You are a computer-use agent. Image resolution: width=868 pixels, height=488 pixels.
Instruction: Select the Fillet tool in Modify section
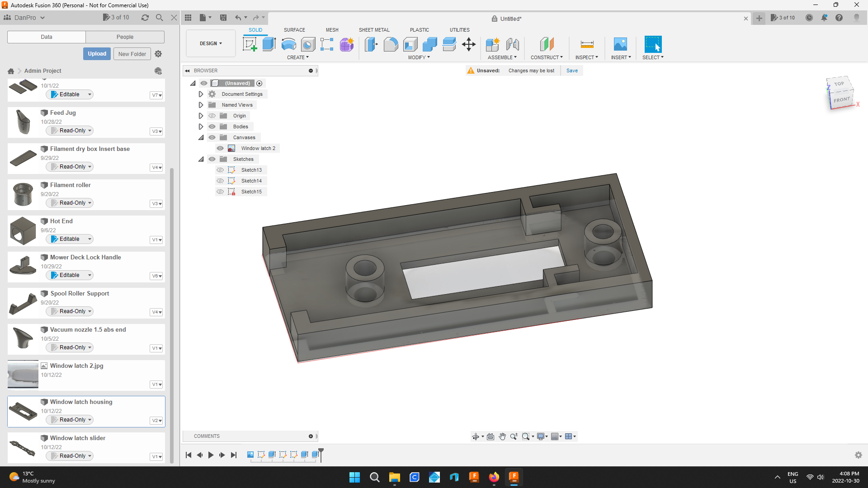click(391, 45)
